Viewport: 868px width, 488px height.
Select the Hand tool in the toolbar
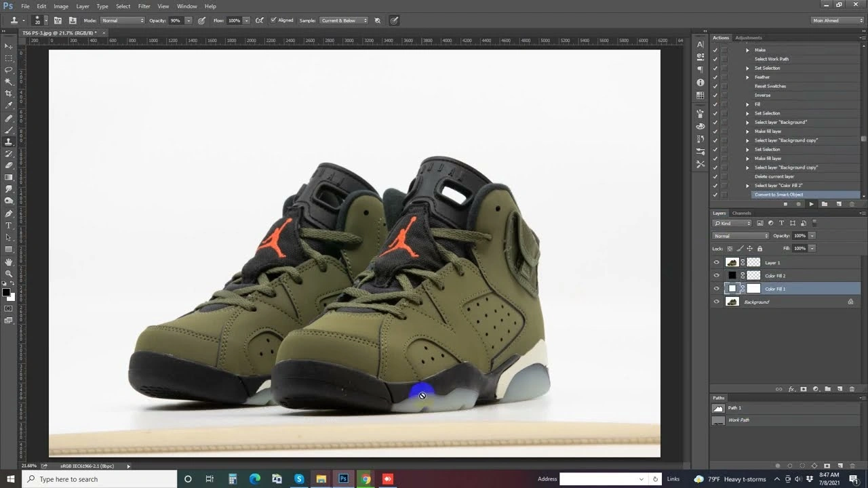(9, 262)
